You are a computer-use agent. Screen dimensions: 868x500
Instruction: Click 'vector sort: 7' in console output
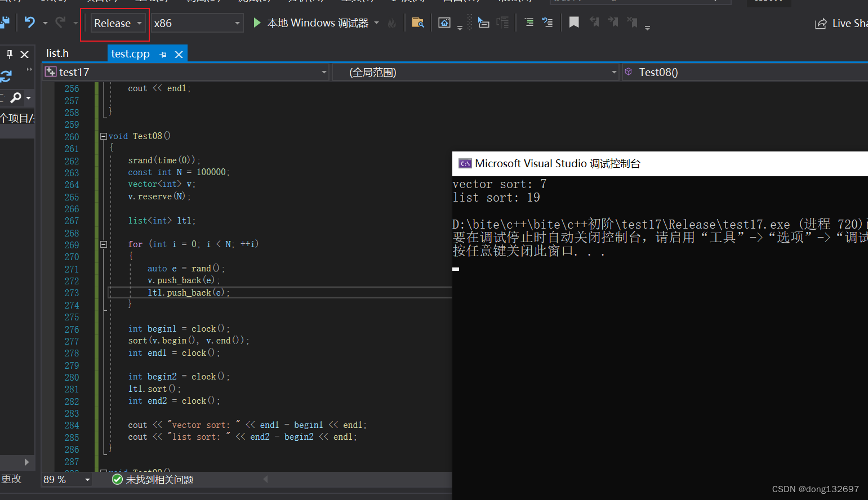coord(500,184)
